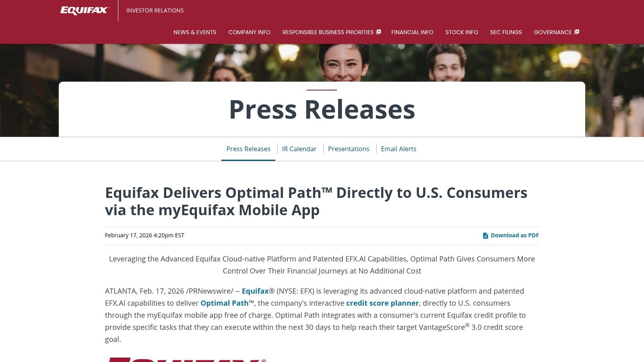Screen dimensions: 644x362
Task: Open Responsible Business Priorities menu item
Action: (328, 32)
